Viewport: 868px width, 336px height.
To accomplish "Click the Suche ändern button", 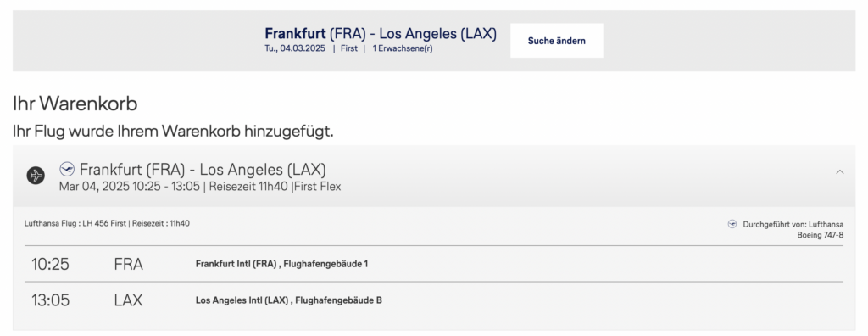I will [556, 41].
